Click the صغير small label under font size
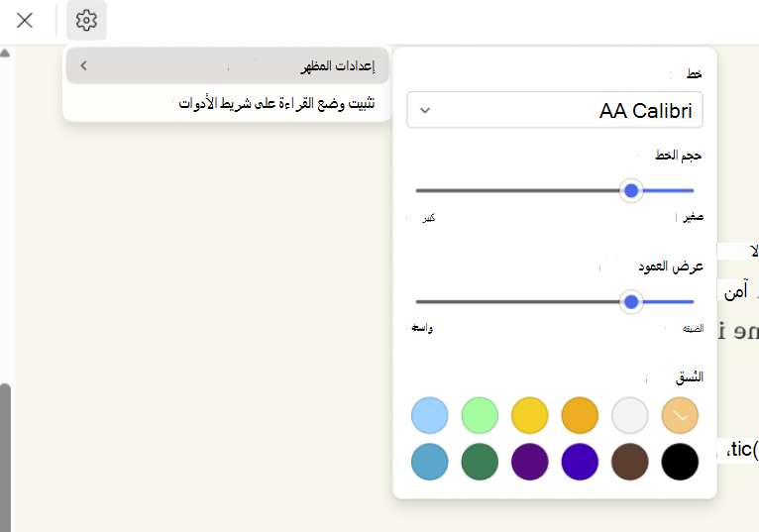Viewport: 759px width, 532px height. (694, 217)
